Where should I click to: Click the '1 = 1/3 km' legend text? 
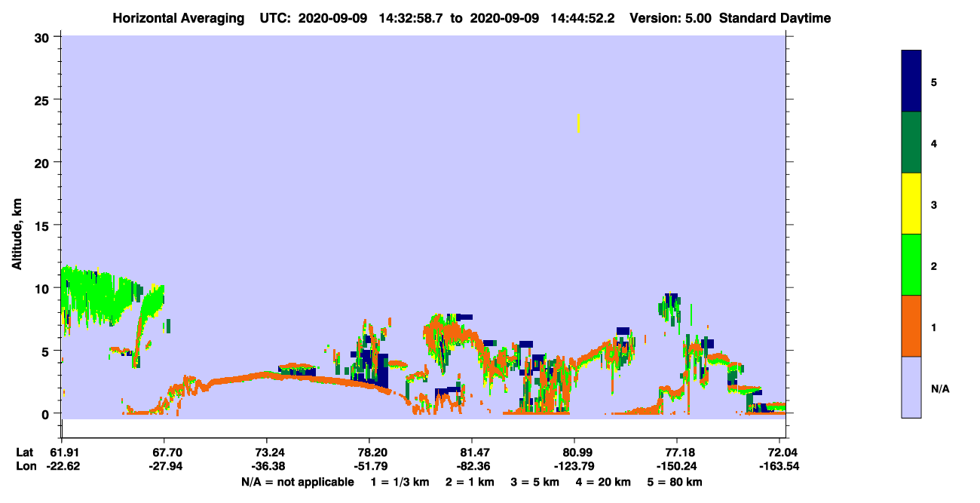(x=400, y=482)
